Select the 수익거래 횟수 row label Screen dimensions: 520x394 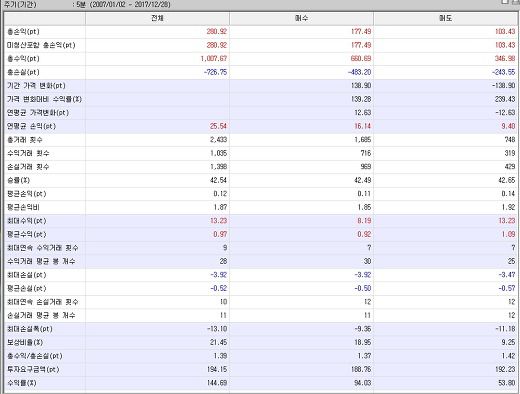[28, 153]
